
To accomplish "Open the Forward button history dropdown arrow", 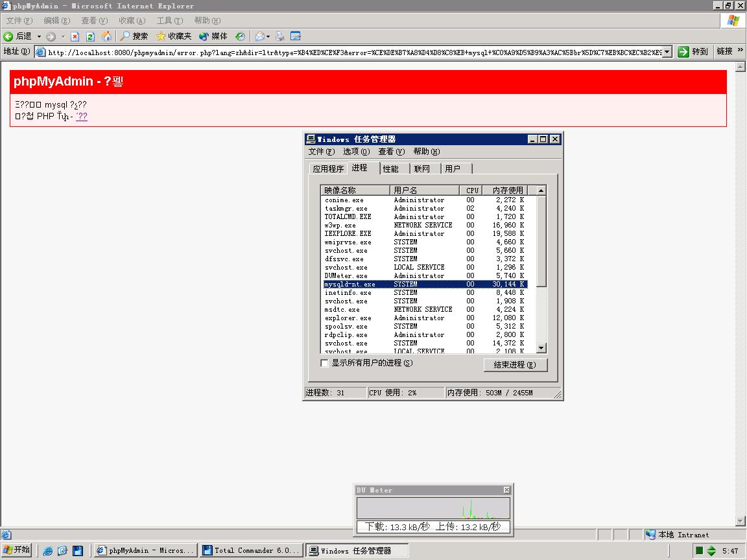I will (x=62, y=37).
